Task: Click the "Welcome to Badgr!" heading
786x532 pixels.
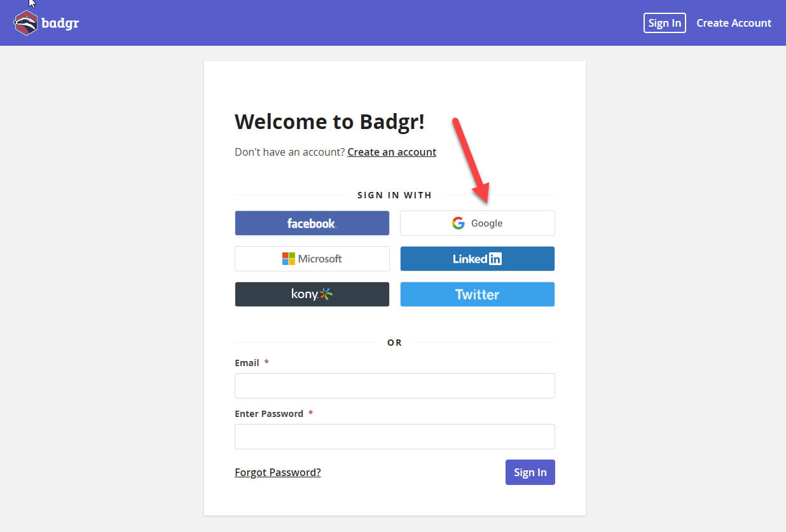Action: (x=329, y=121)
